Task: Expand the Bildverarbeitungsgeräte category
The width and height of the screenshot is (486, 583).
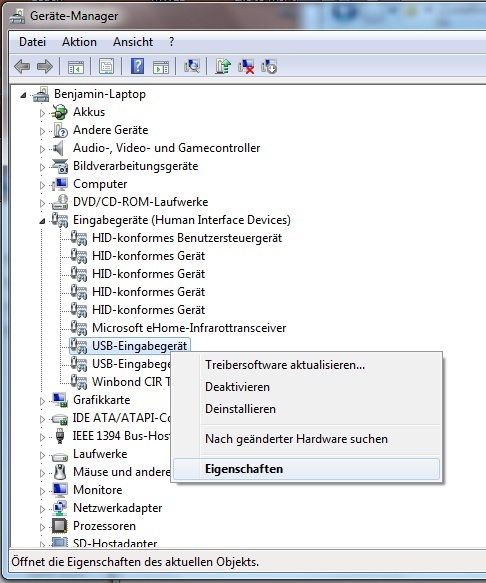Action: (x=42, y=167)
